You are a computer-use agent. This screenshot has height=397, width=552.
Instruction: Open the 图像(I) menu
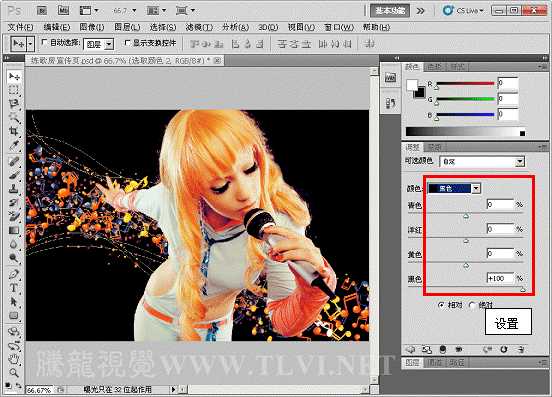tap(92, 27)
